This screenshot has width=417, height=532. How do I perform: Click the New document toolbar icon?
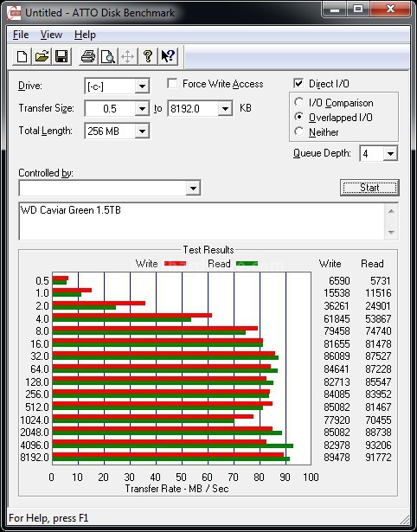click(x=22, y=56)
